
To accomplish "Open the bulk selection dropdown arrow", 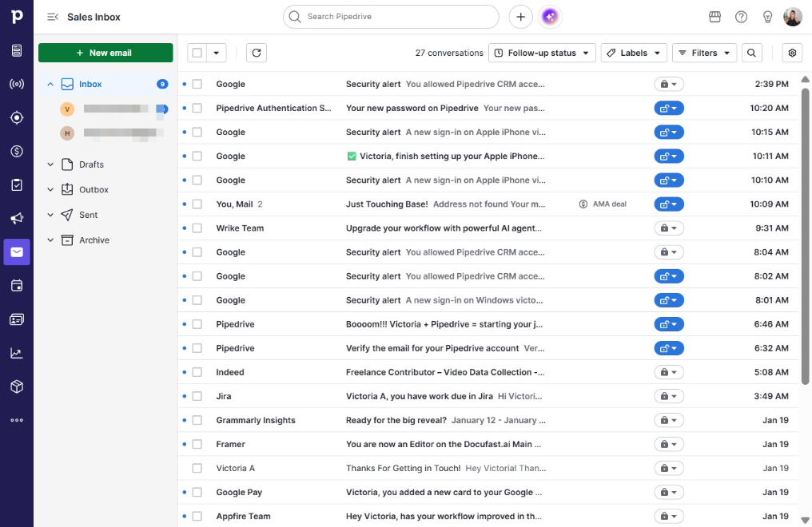I will [x=217, y=53].
